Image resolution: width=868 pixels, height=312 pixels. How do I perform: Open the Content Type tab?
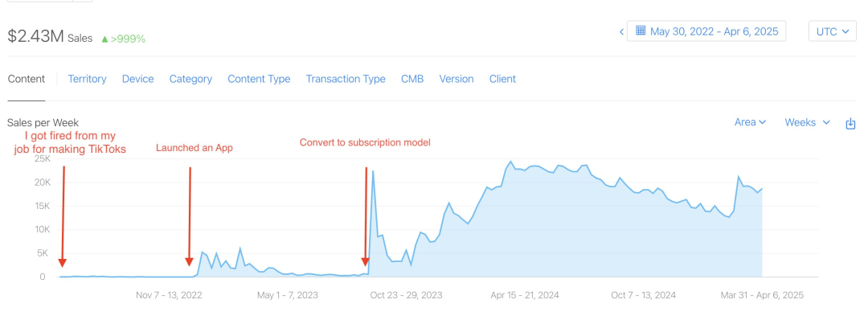click(259, 79)
